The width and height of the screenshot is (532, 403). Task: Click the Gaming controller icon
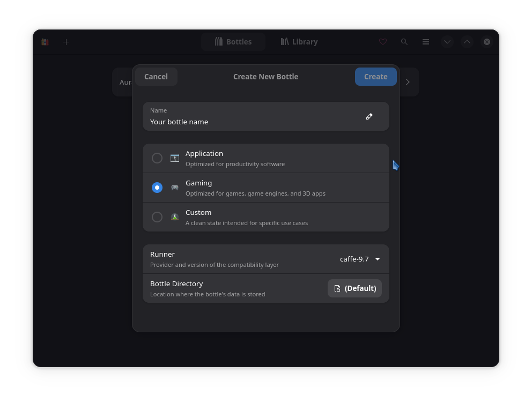click(x=175, y=188)
